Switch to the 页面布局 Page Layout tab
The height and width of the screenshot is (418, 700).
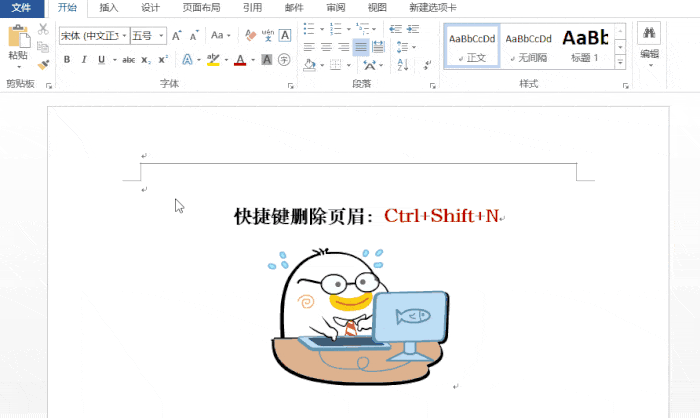[x=201, y=8]
